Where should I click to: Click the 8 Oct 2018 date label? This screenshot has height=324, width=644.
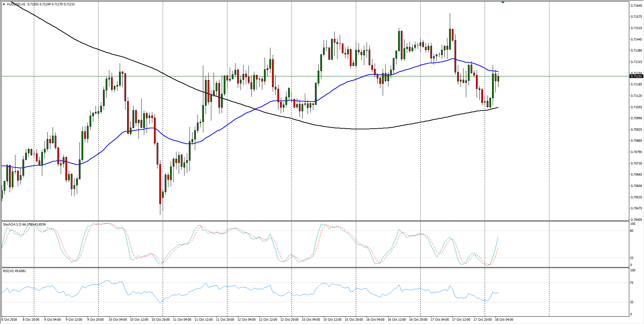pyautogui.click(x=9, y=320)
